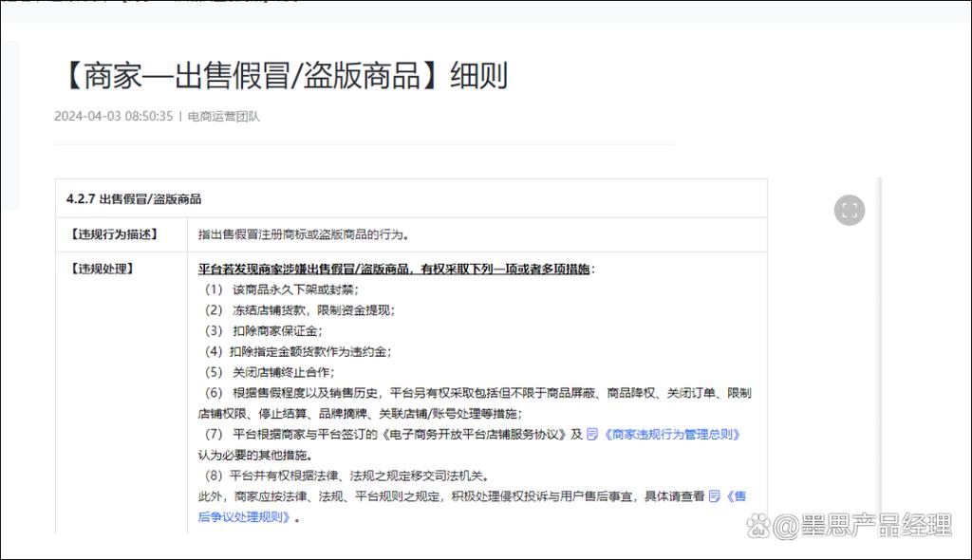Click item (1) 该商品永久下架或封禁
The height and width of the screenshot is (560, 972).
pos(282,289)
